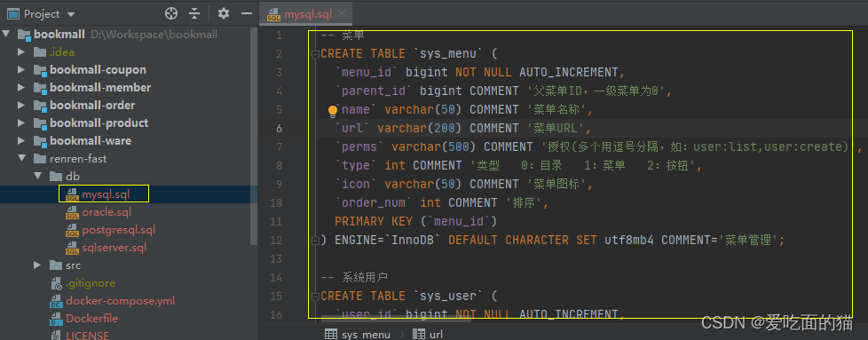The image size is (868, 340).
Task: Click PRIMARY KEY text on line 11
Action: pos(374,221)
